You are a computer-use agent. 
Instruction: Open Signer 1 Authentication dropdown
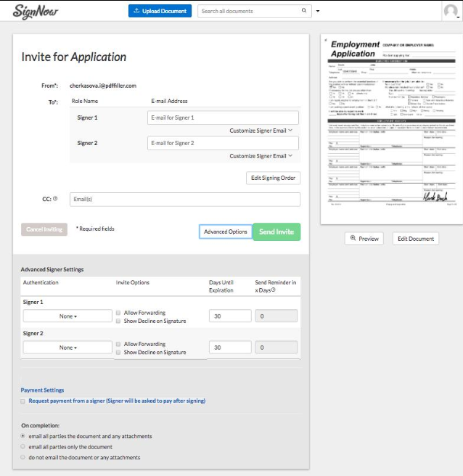pyautogui.click(x=67, y=316)
